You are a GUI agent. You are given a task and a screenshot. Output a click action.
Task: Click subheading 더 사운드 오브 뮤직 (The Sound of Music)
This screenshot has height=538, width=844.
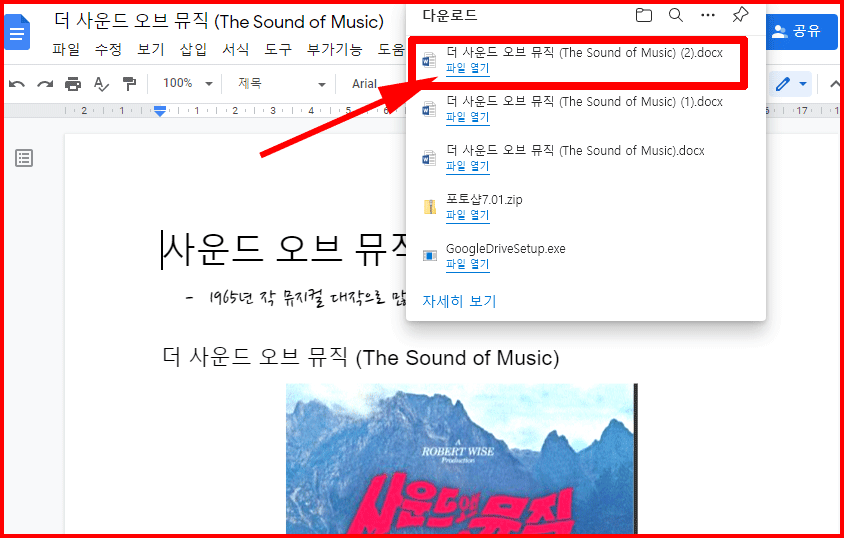361,358
